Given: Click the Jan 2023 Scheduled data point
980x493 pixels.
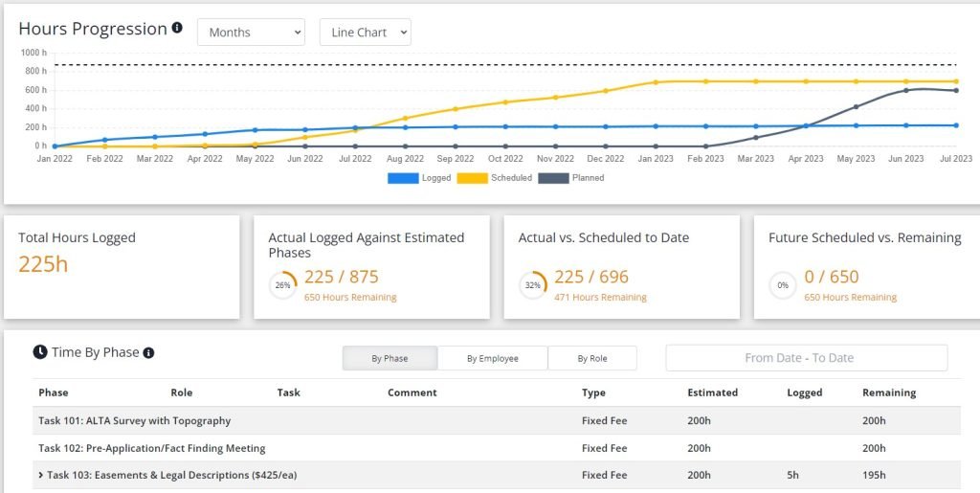Looking at the screenshot, I should [656, 82].
